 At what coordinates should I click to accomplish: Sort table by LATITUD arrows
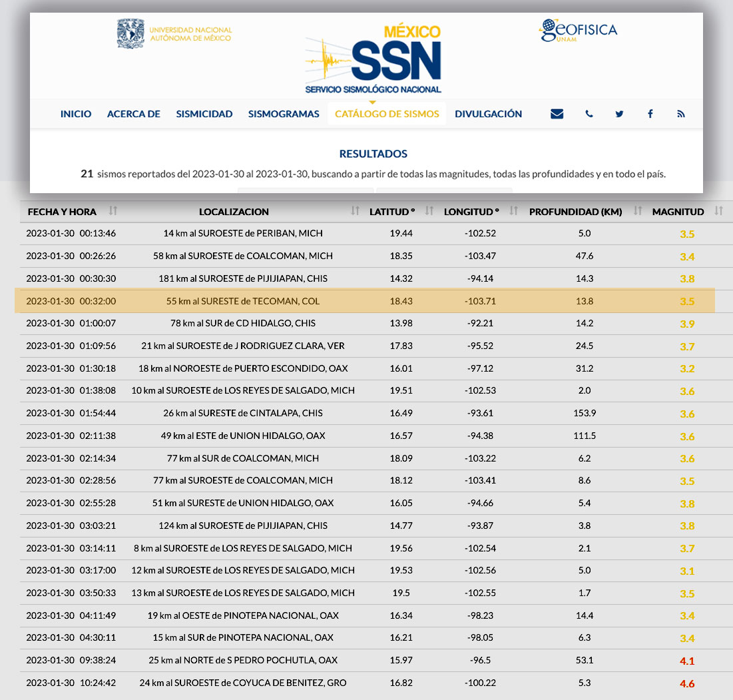coord(429,211)
